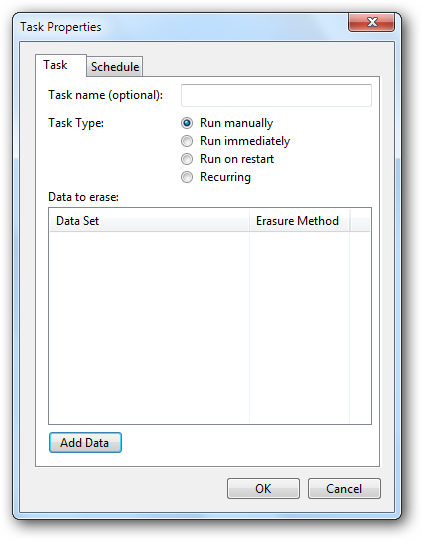422x540 pixels.
Task: Cancel the Task Properties dialog
Action: (x=344, y=488)
